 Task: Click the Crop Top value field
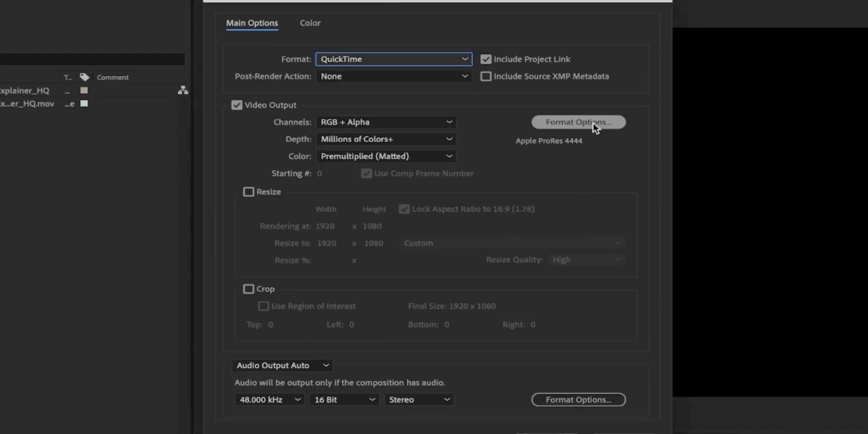click(x=271, y=325)
